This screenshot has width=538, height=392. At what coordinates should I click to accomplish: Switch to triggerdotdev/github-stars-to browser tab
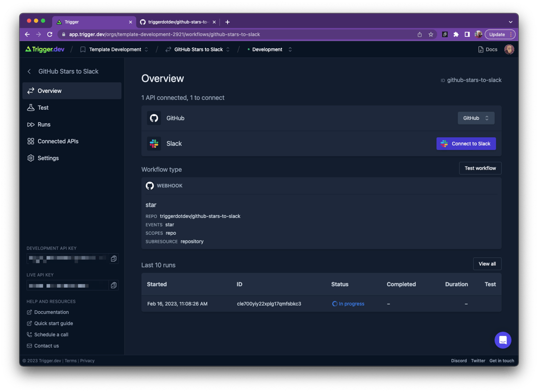tap(177, 22)
